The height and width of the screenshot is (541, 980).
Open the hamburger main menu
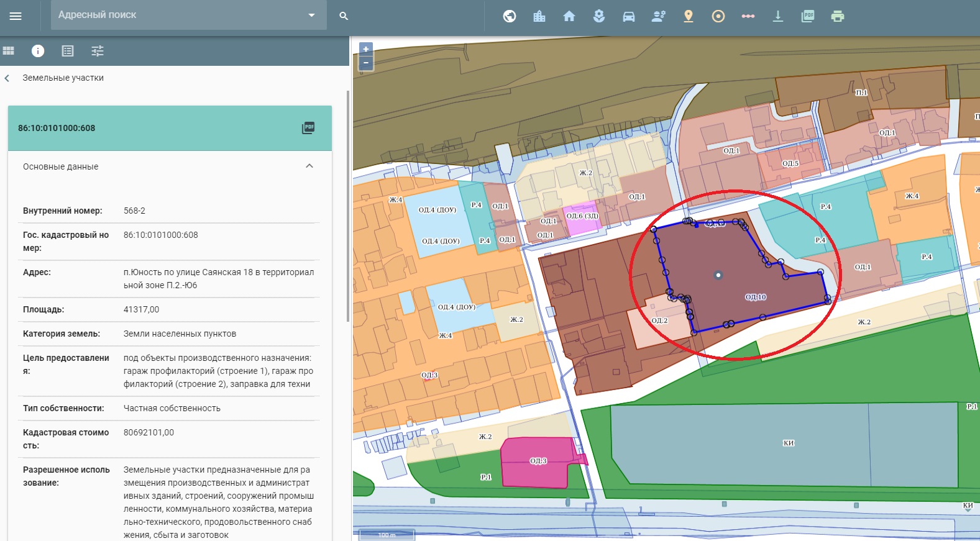[x=16, y=16]
